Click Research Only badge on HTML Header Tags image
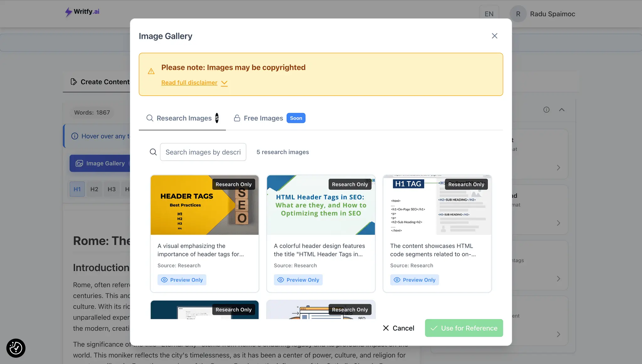 [350, 184]
